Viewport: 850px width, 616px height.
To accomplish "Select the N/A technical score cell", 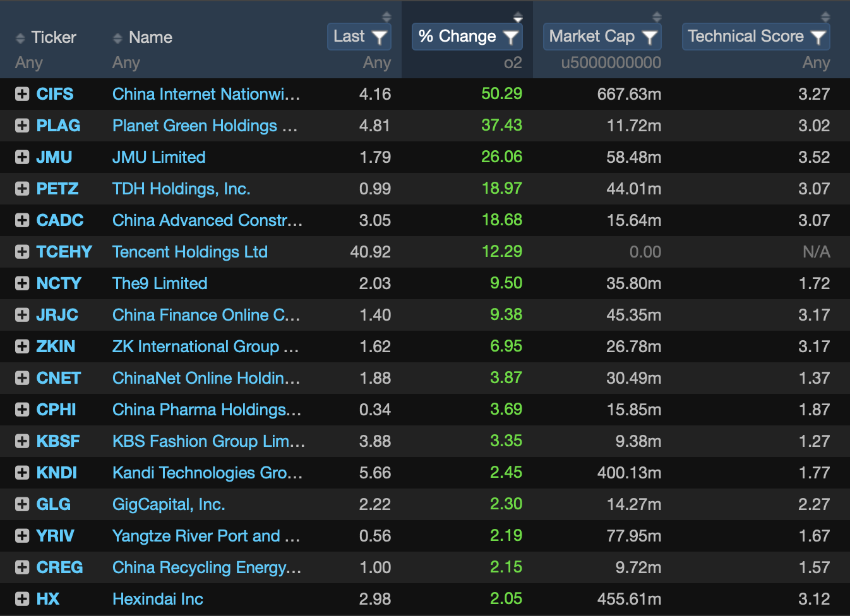I will [x=817, y=252].
